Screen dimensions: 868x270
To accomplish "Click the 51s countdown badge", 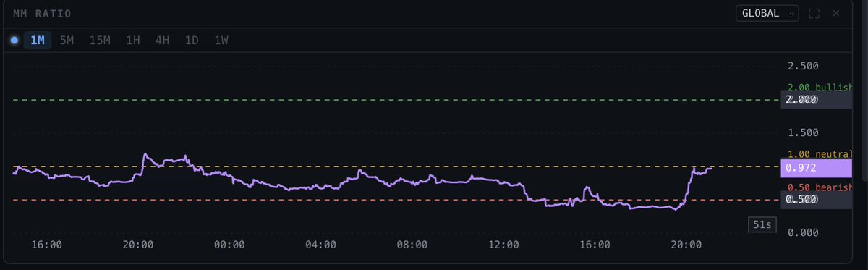I will pos(762,225).
